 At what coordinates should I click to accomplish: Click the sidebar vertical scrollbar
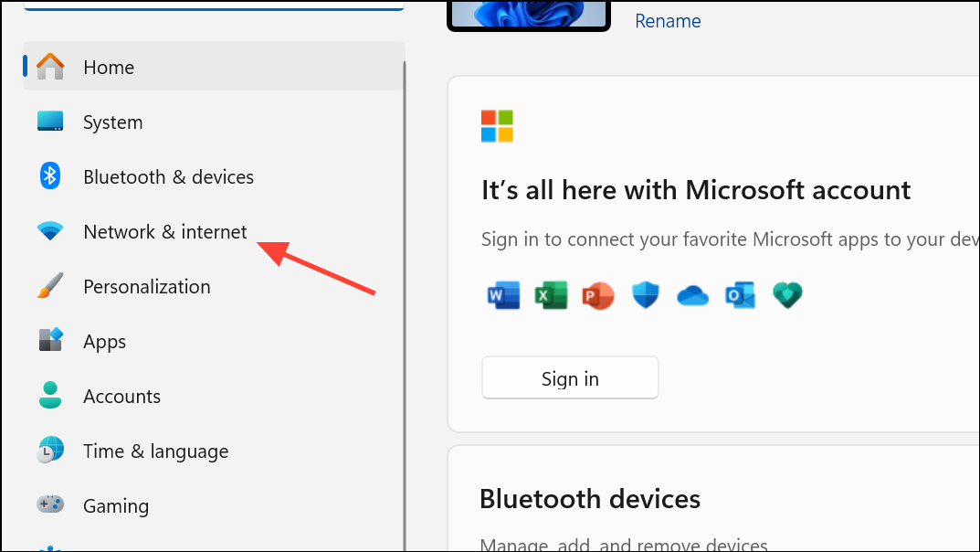(x=405, y=305)
